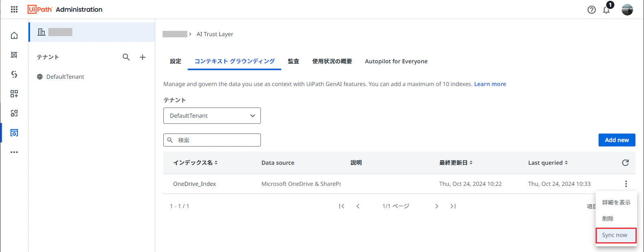Click the gear-refresh sidebar icon
The image size is (644, 252).
[x=14, y=113]
